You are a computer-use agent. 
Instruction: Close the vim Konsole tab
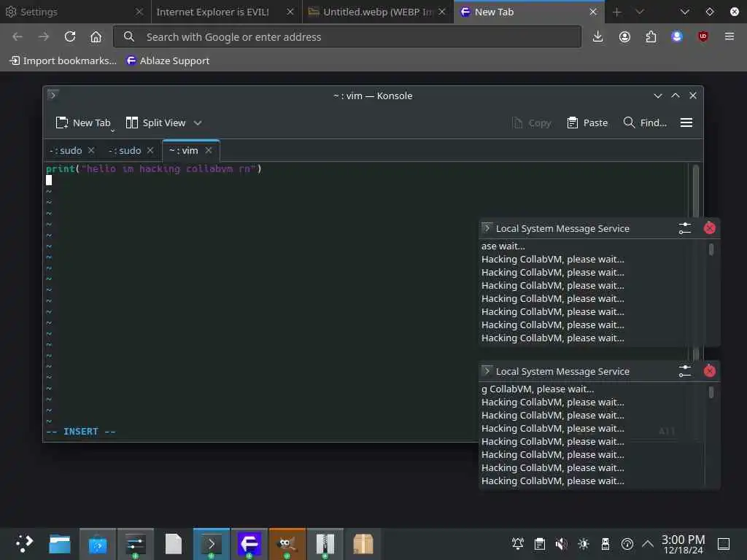[209, 150]
